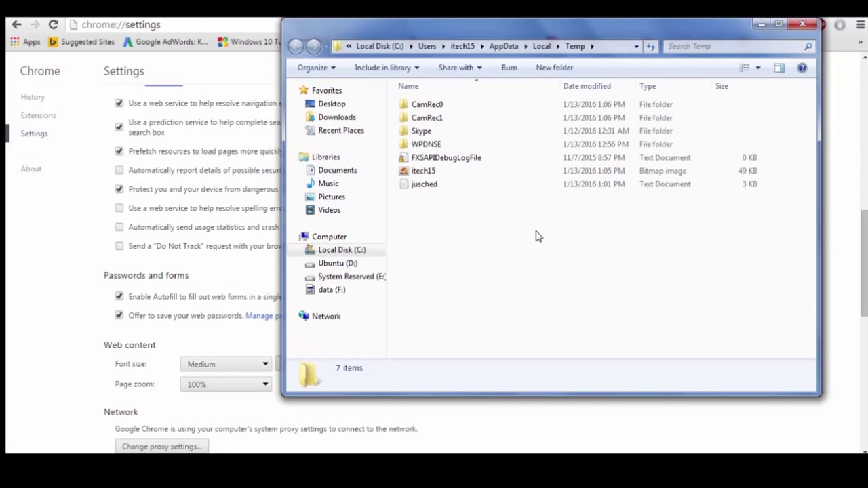Image resolution: width=868 pixels, height=488 pixels.
Task: Toggle Enable Autofill checkbox
Action: click(x=119, y=296)
